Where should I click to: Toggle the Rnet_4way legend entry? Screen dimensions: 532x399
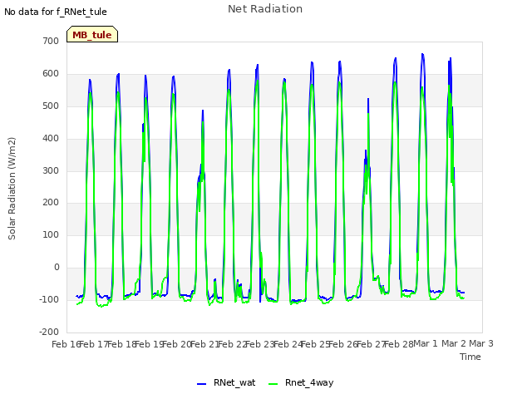pos(301,382)
